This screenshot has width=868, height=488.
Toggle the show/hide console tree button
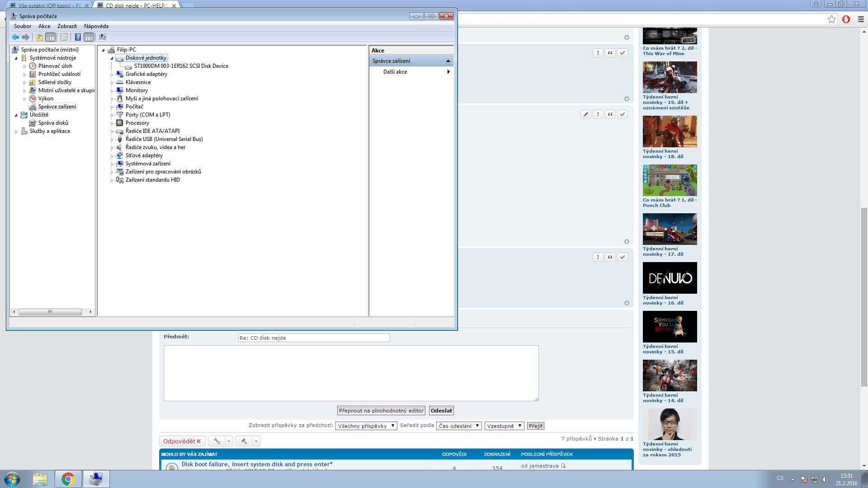[51, 37]
